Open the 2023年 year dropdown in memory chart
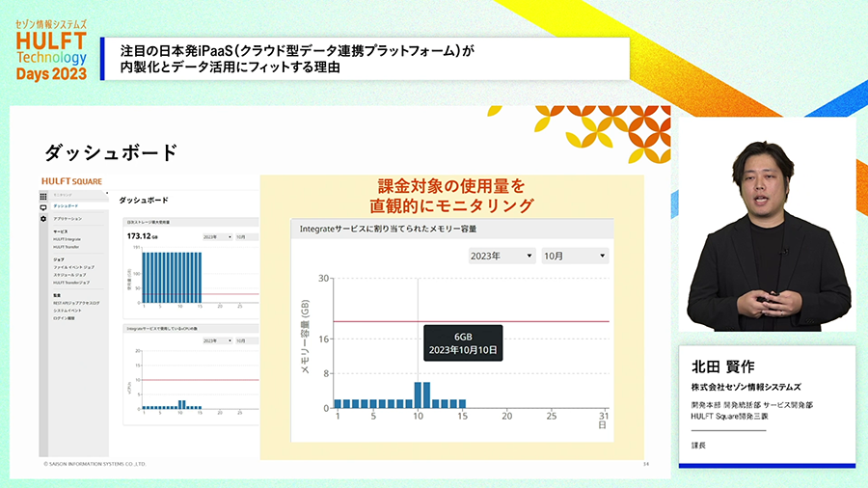868x488 pixels. coord(502,256)
